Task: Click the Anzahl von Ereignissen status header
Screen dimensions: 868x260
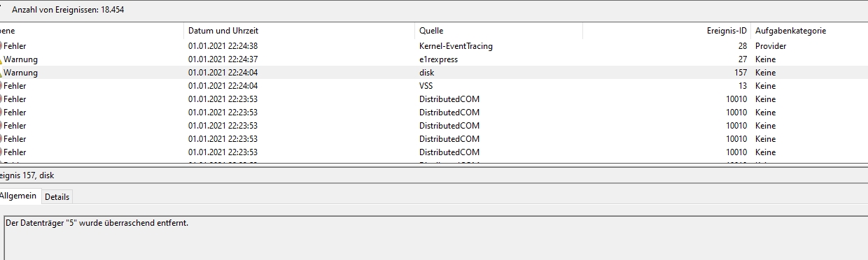Action: [68, 10]
